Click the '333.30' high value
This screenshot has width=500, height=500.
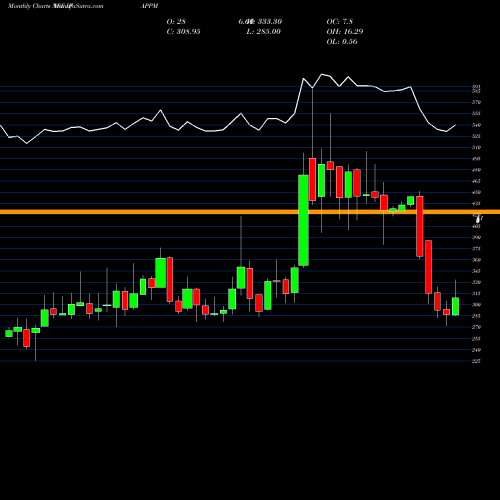(x=270, y=22)
